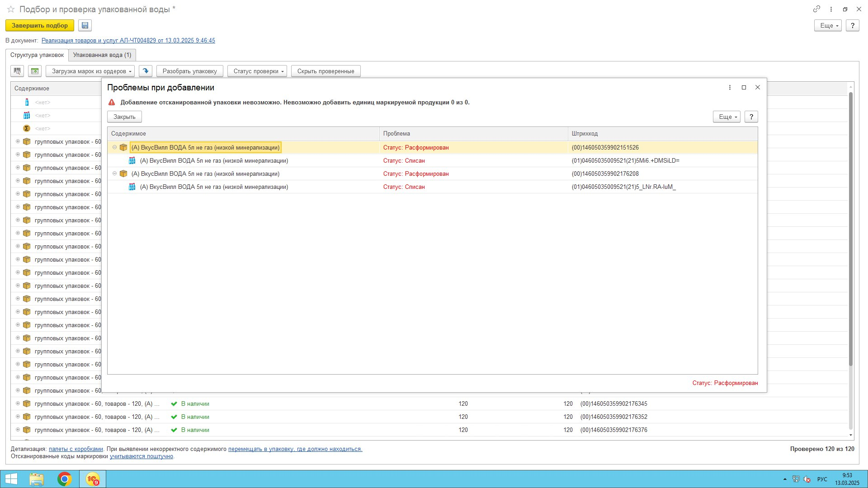Click the green table toolbar icon
The width and height of the screenshot is (868, 488).
(35, 71)
